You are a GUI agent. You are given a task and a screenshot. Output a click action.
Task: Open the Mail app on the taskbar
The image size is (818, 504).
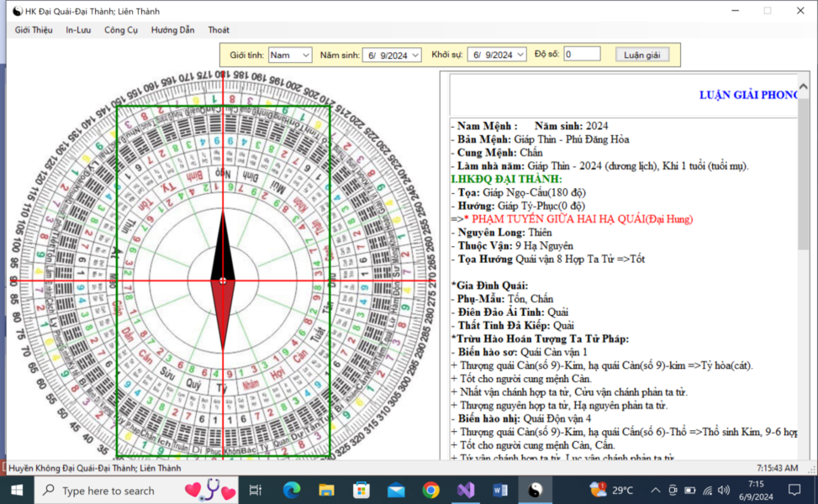396,490
